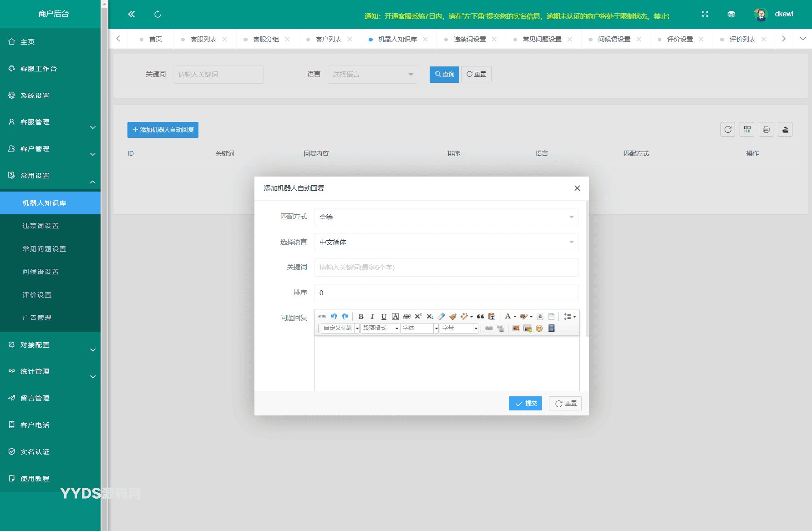The width and height of the screenshot is (812, 531).
Task: Open 广告管理 in sidebar
Action: [x=50, y=318]
